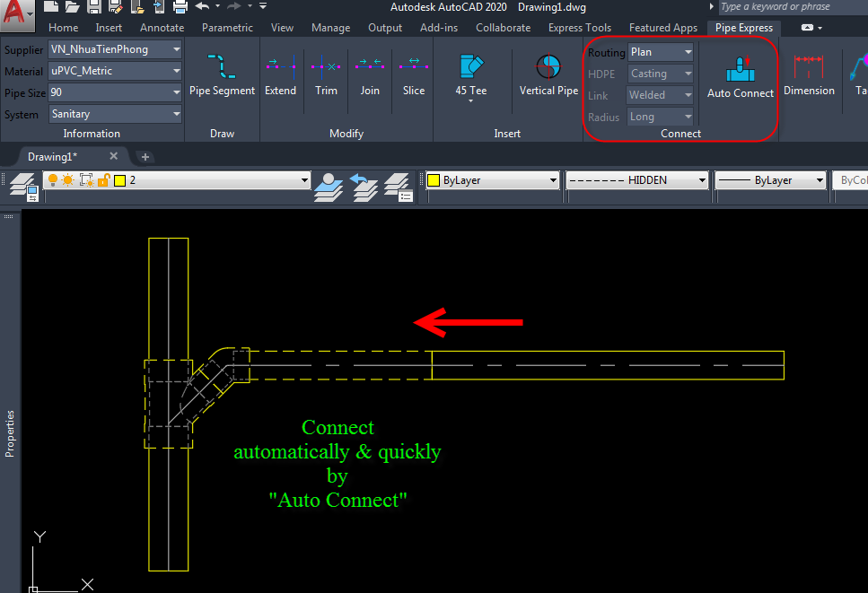This screenshot has height=593, width=868.
Task: Toggle layer 2 lock padlock icon
Action: click(x=103, y=179)
